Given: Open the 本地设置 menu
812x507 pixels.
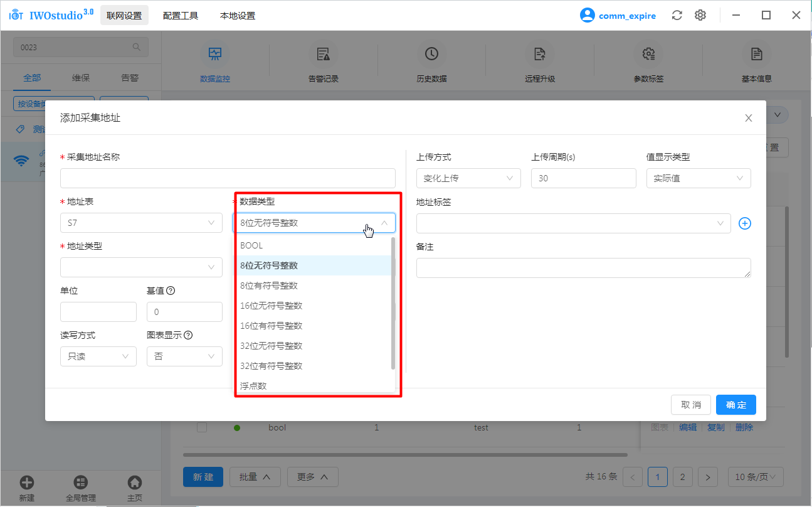Looking at the screenshot, I should [238, 16].
